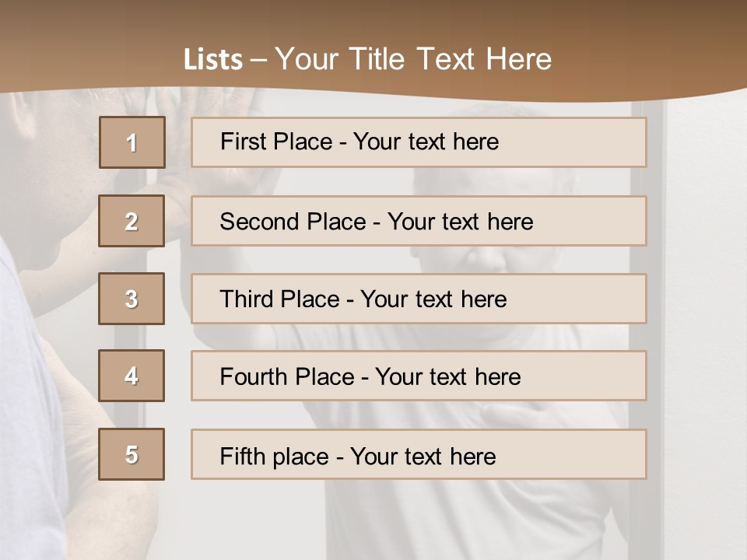Select the number 4 box
This screenshot has width=747, height=560.
pos(132,376)
